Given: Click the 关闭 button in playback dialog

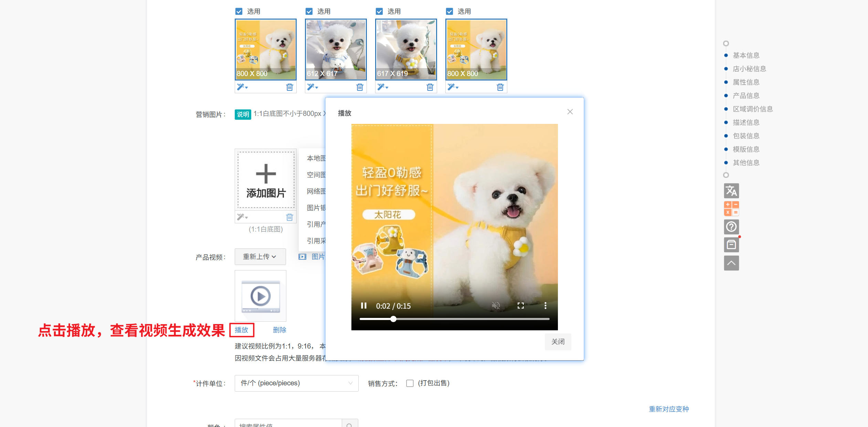Looking at the screenshot, I should (x=558, y=342).
